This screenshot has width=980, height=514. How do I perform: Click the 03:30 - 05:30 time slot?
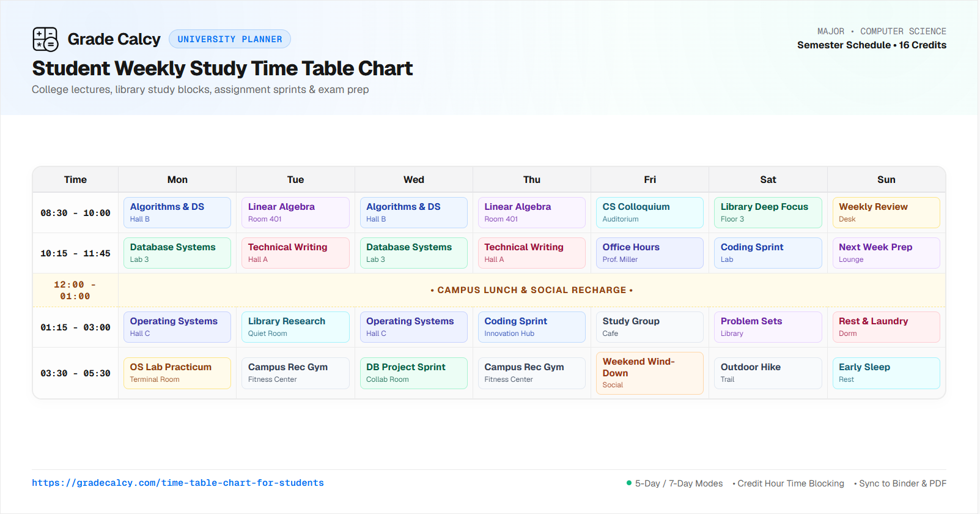75,373
